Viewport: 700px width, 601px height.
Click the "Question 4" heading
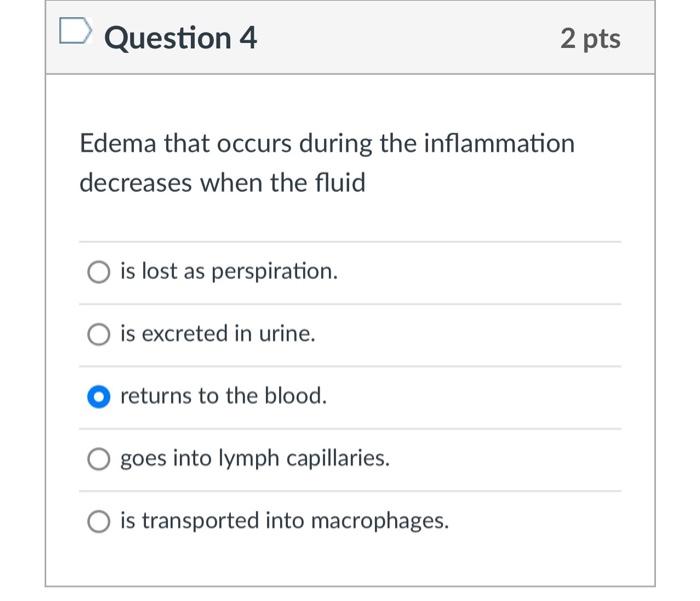point(181,38)
